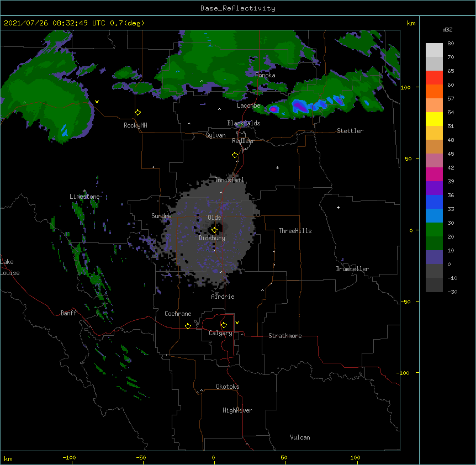Click the Cochrane town label
Viewport: 476px width, 465px height.
[178, 314]
